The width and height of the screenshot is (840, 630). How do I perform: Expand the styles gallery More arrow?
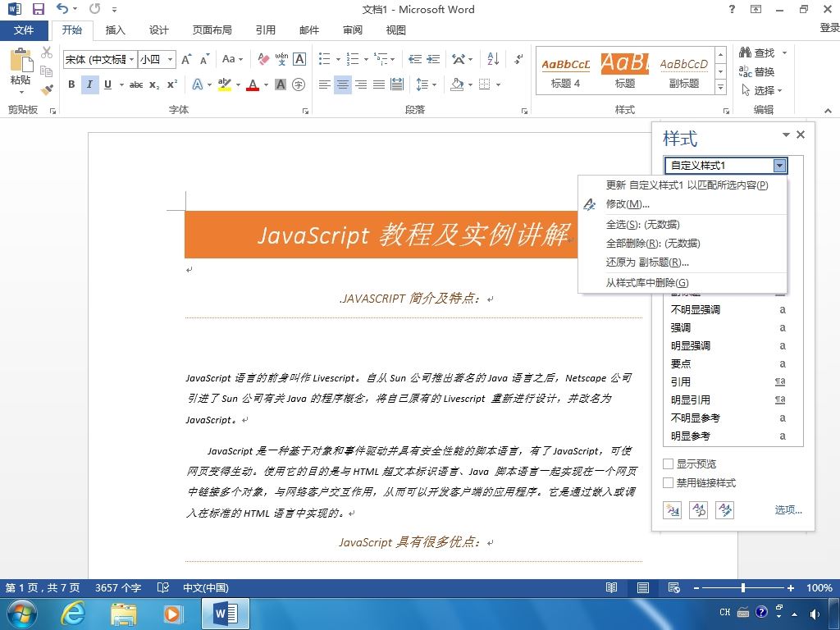pos(720,87)
